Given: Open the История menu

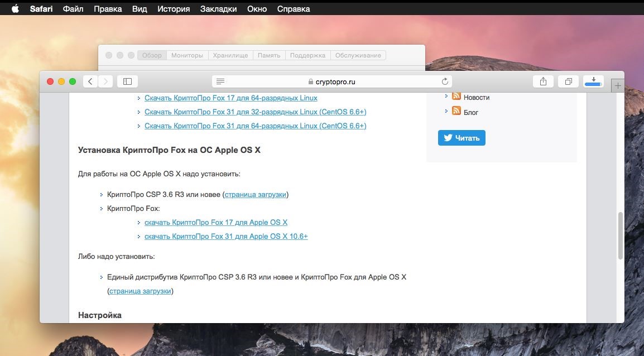Looking at the screenshot, I should [174, 8].
